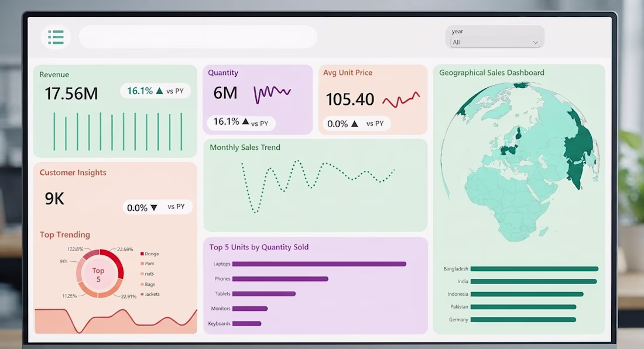This screenshot has width=644, height=349.
Task: Click the Avg Unit Price value 105.40
Action: click(x=350, y=100)
